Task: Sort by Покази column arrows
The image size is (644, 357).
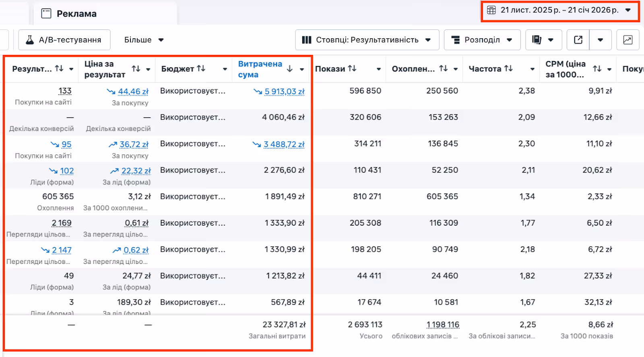Action: coord(352,68)
